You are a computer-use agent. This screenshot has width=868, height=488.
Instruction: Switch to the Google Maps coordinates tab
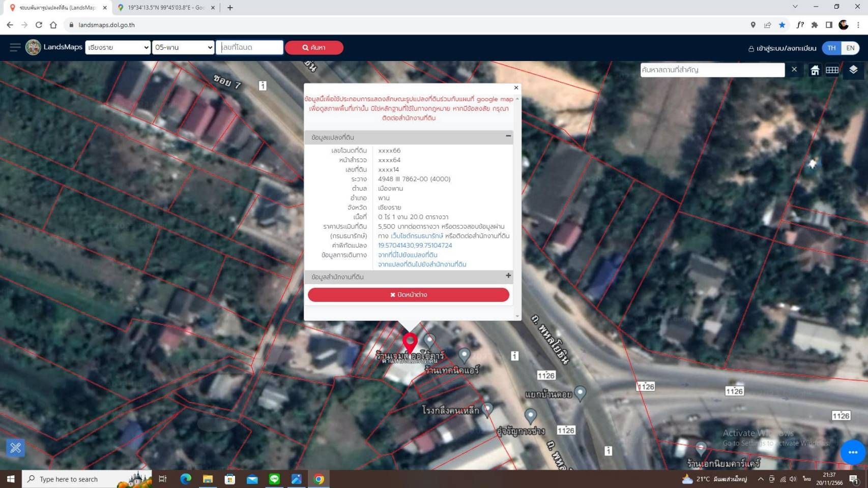[165, 8]
